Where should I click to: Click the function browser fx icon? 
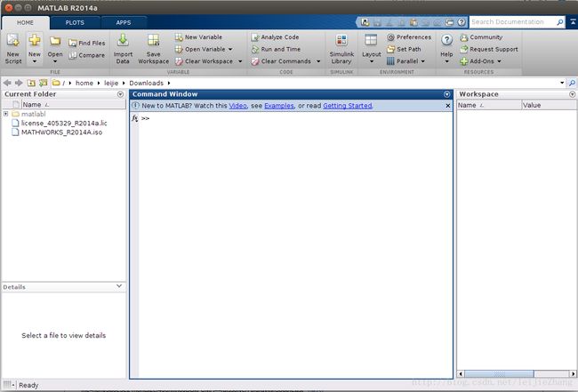[134, 118]
